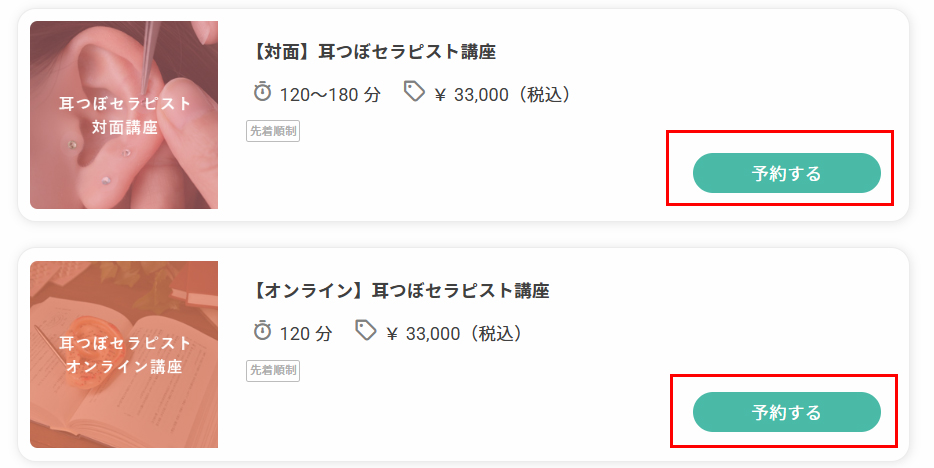Screen dimensions: 934x468
Task: Click the ¥33,000 price of the オンライン course
Action: [x=454, y=333]
